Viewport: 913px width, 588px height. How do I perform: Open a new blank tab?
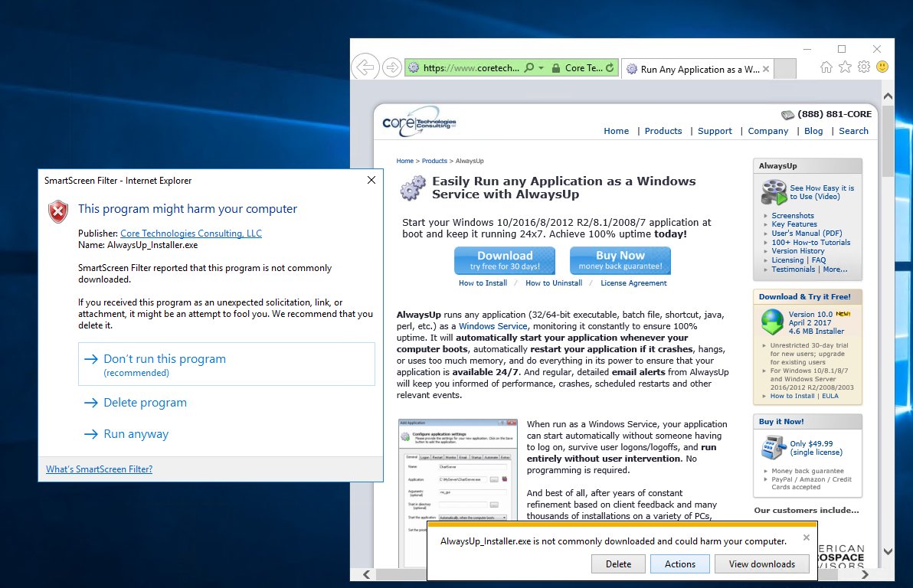[x=785, y=69]
